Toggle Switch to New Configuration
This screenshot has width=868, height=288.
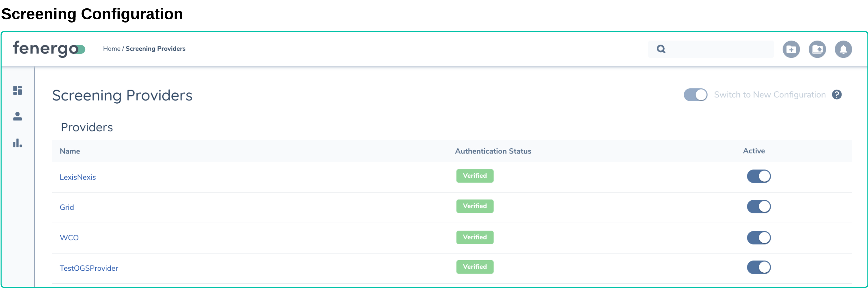pyautogui.click(x=695, y=95)
